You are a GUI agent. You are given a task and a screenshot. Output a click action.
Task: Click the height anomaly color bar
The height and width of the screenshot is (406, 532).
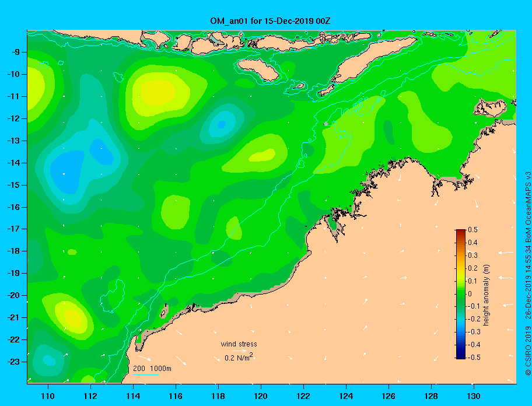[461, 294]
